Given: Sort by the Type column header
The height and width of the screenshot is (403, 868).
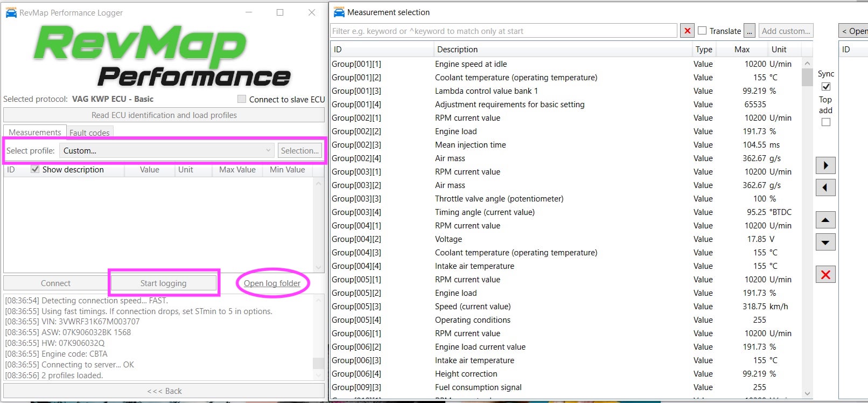Looking at the screenshot, I should click(x=704, y=49).
